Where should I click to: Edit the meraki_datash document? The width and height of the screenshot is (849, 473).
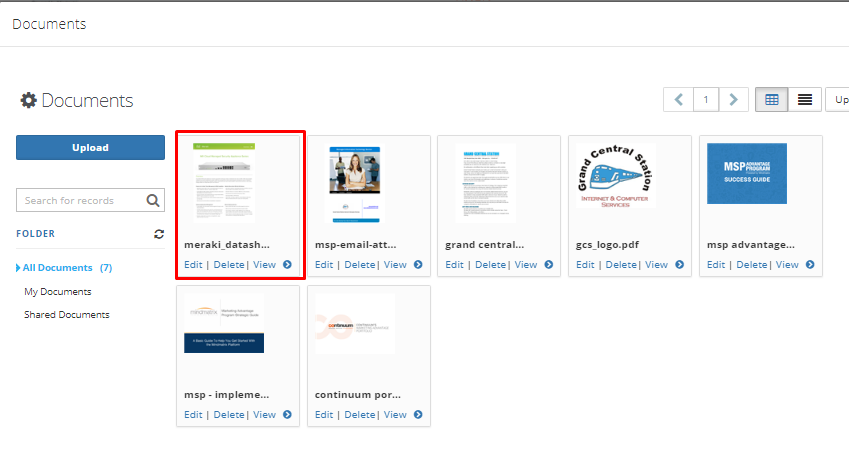point(193,265)
